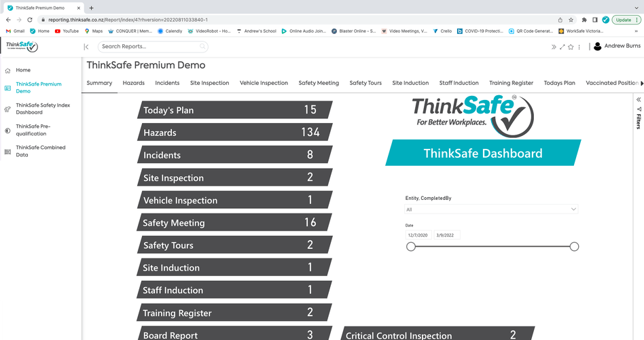The width and height of the screenshot is (644, 340).
Task: Expand the Filters pane chevron
Action: (x=639, y=99)
